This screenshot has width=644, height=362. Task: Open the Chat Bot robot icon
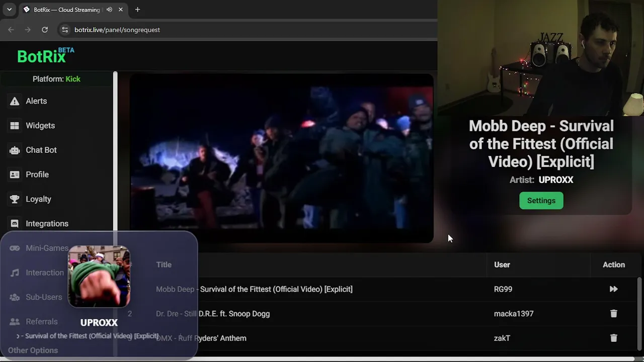(x=15, y=150)
